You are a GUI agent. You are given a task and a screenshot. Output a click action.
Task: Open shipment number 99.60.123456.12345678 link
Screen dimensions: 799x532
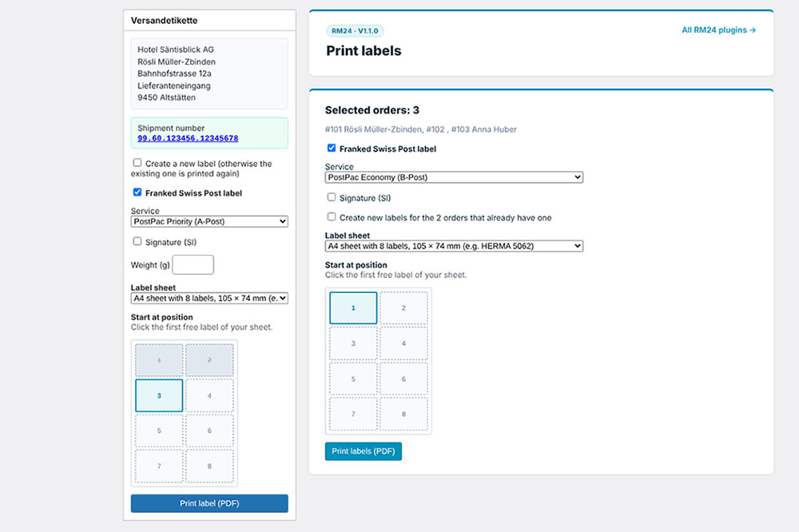click(x=188, y=138)
